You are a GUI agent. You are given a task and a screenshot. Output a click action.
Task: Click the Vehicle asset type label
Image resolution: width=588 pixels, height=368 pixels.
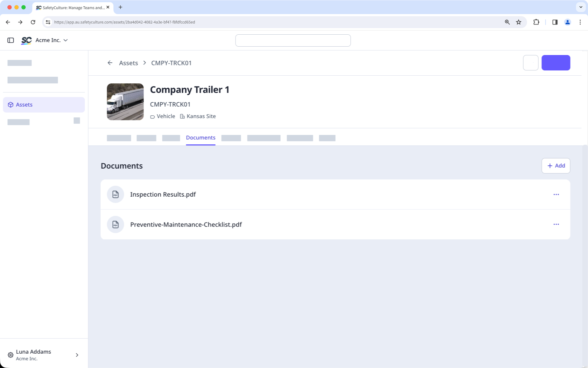[x=163, y=116]
